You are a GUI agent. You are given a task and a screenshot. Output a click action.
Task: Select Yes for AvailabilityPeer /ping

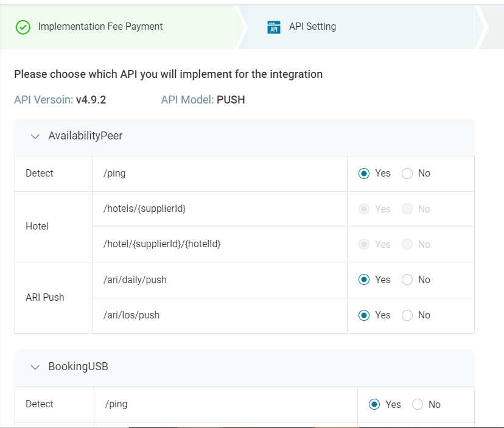364,174
